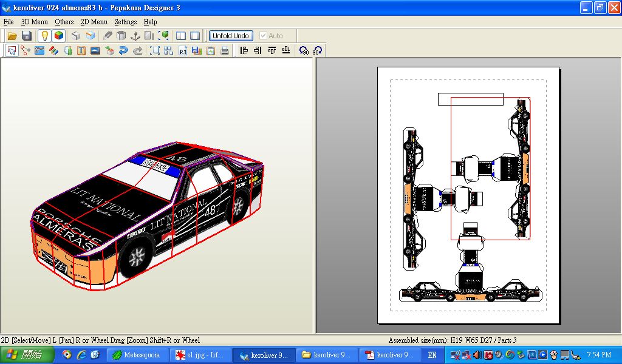Viewport: 622px width, 364px height.
Task: Launch Internet Explorer from quick launch
Action: [x=81, y=355]
